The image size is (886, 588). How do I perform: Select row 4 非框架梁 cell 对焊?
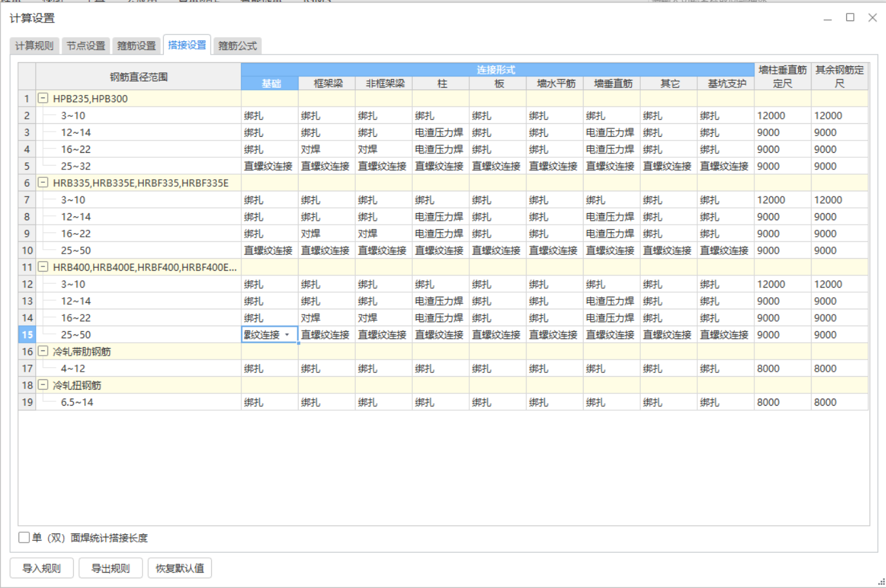tap(384, 149)
